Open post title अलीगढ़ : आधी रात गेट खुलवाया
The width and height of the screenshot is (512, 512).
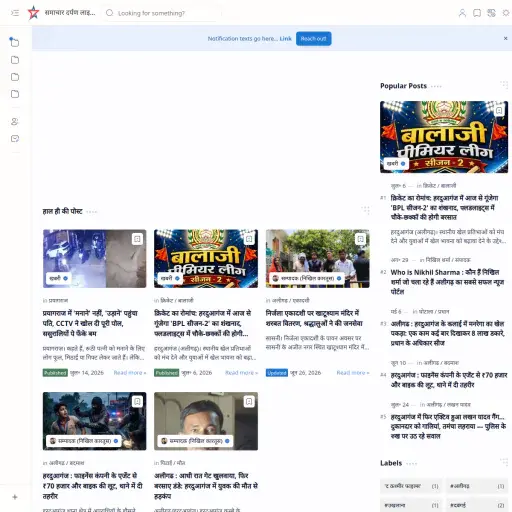click(206, 486)
